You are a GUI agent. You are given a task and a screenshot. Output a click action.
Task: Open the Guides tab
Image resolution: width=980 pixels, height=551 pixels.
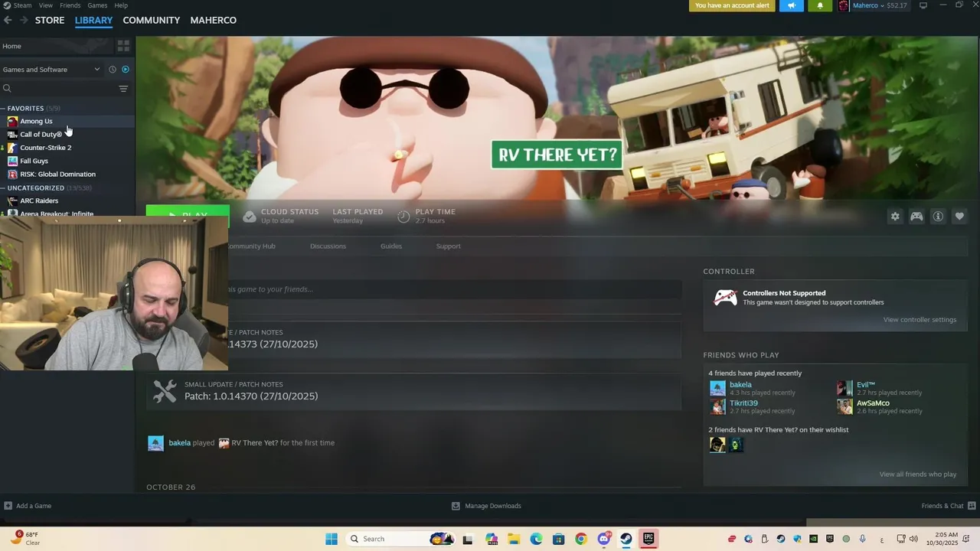click(391, 246)
